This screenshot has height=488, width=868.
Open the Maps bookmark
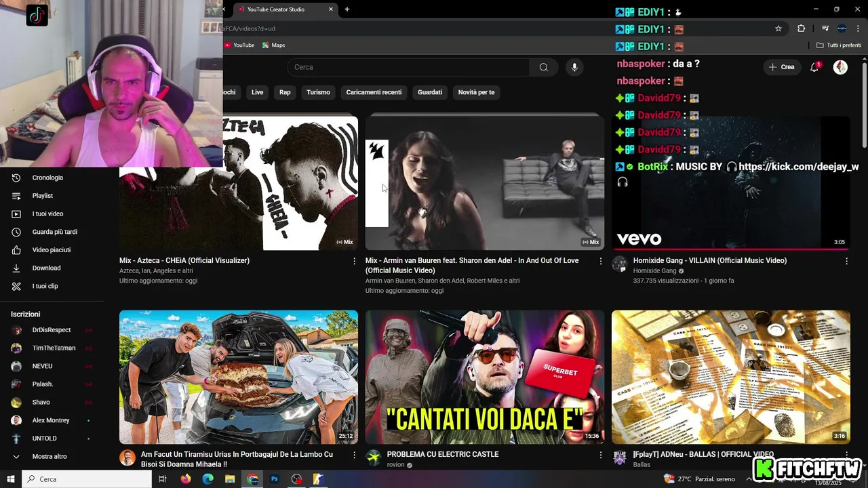273,45
